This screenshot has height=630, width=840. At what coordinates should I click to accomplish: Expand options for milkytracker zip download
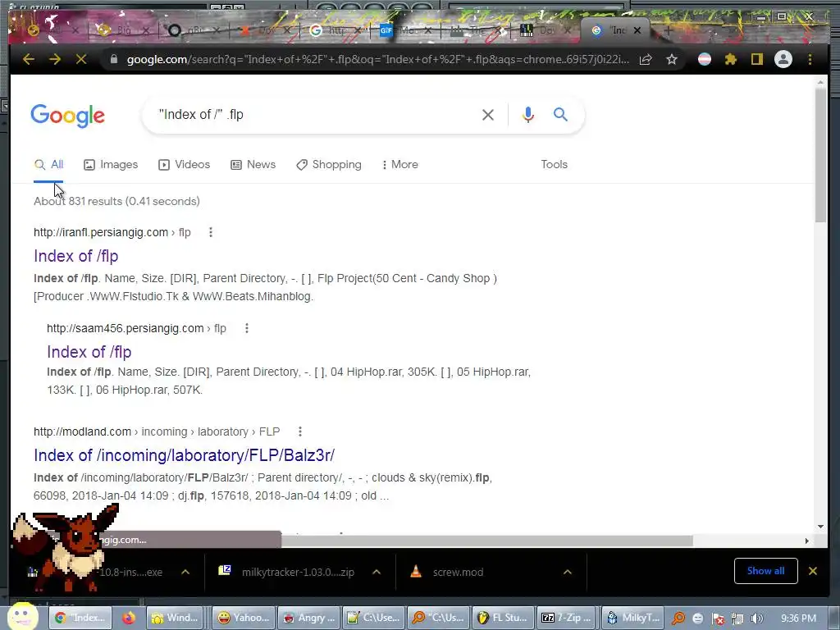(x=377, y=572)
